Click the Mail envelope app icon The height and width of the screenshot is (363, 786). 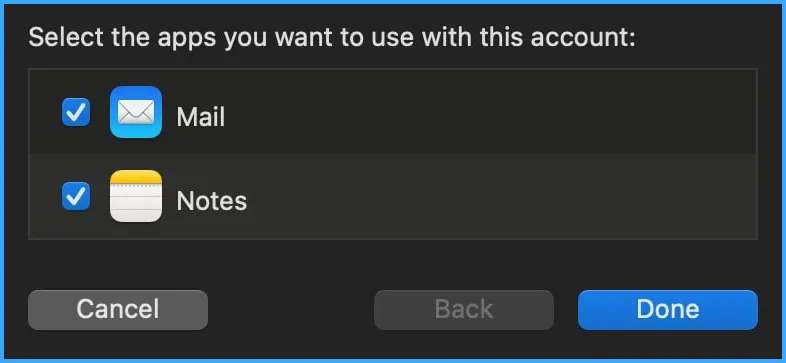point(136,112)
